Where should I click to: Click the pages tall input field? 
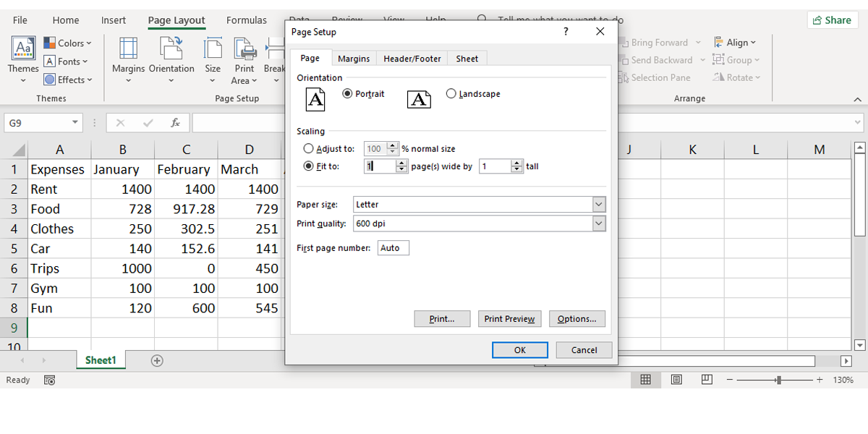click(x=495, y=166)
